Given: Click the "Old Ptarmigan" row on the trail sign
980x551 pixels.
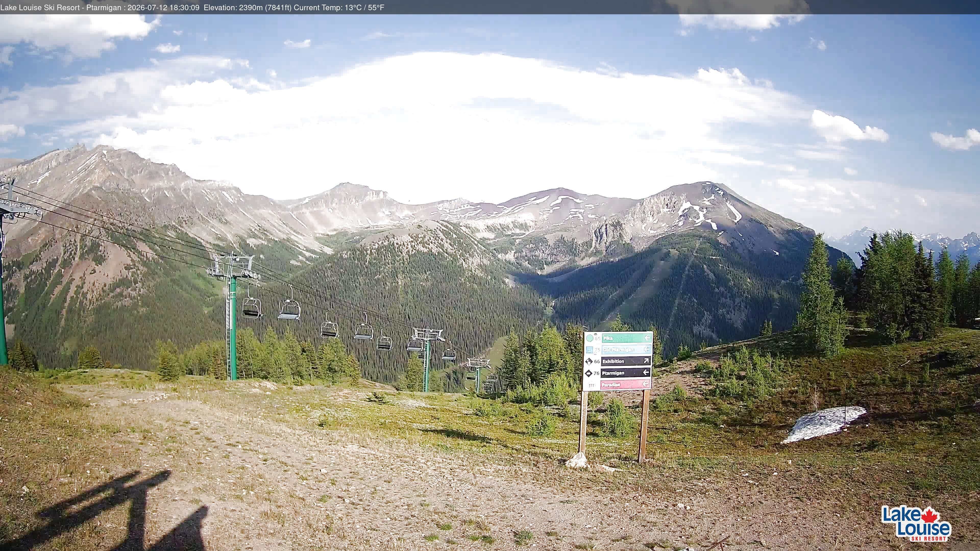Looking at the screenshot, I should [x=627, y=349].
